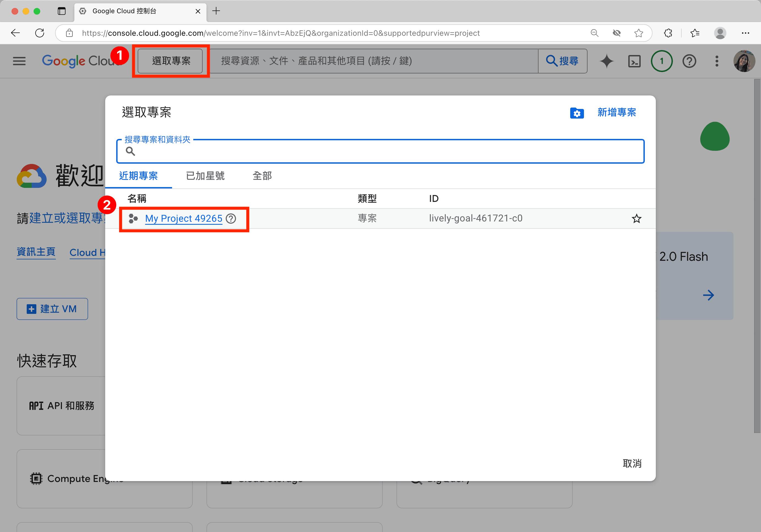Open the 建立或選取專案 link
This screenshot has height=532, width=761.
pos(67,218)
